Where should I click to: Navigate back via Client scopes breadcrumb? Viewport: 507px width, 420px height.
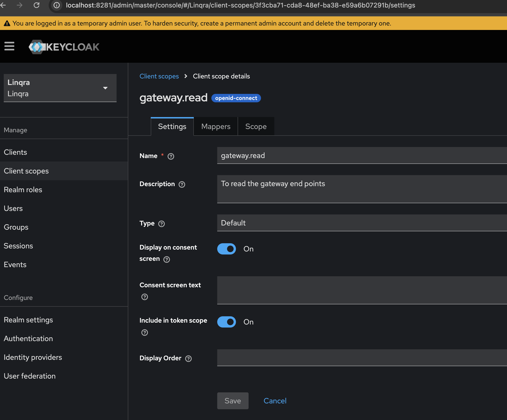point(159,76)
